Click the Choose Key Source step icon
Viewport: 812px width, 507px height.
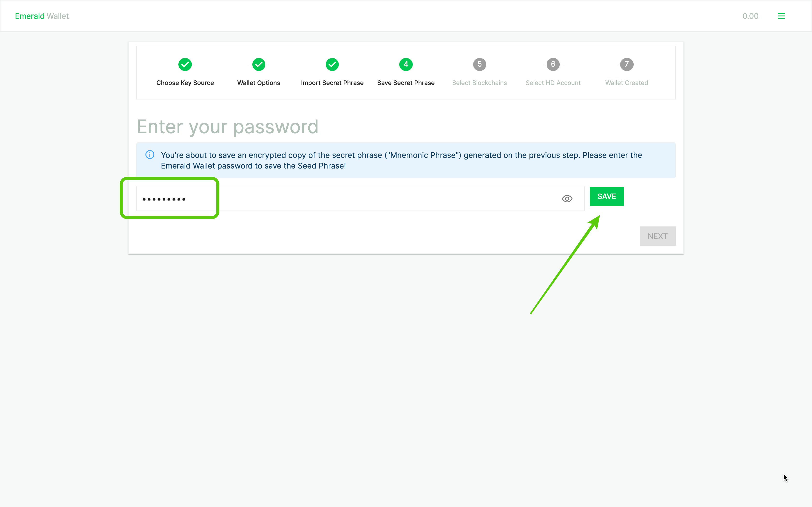point(185,64)
